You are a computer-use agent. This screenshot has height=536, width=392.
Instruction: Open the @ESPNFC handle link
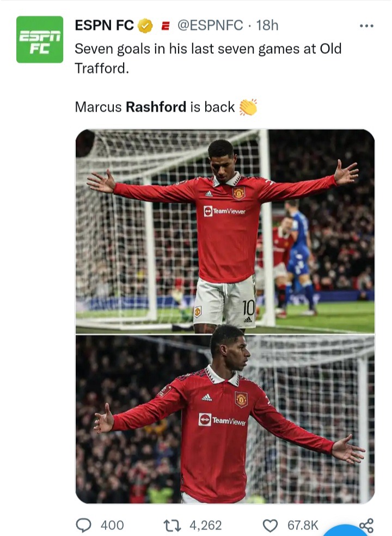tap(210, 25)
